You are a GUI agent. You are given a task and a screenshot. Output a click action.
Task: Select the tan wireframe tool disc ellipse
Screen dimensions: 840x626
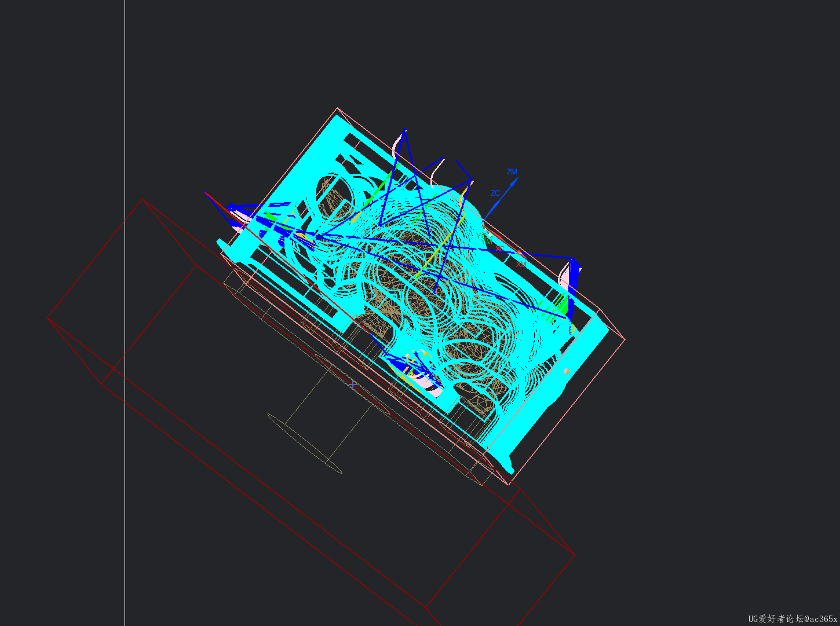[x=305, y=444]
